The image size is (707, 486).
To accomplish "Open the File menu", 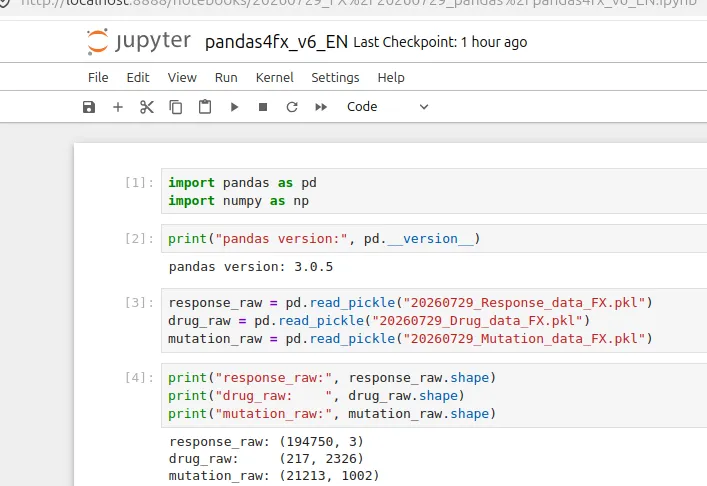I will (x=98, y=78).
